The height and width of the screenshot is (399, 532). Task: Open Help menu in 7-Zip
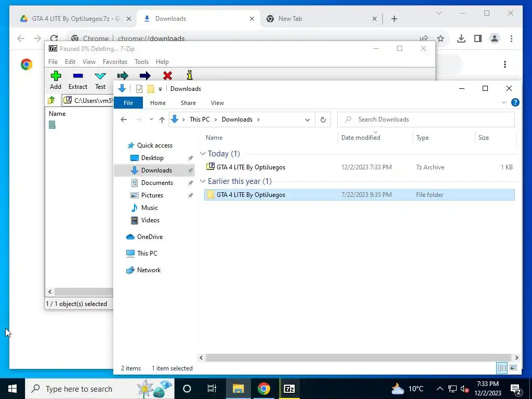pos(162,62)
